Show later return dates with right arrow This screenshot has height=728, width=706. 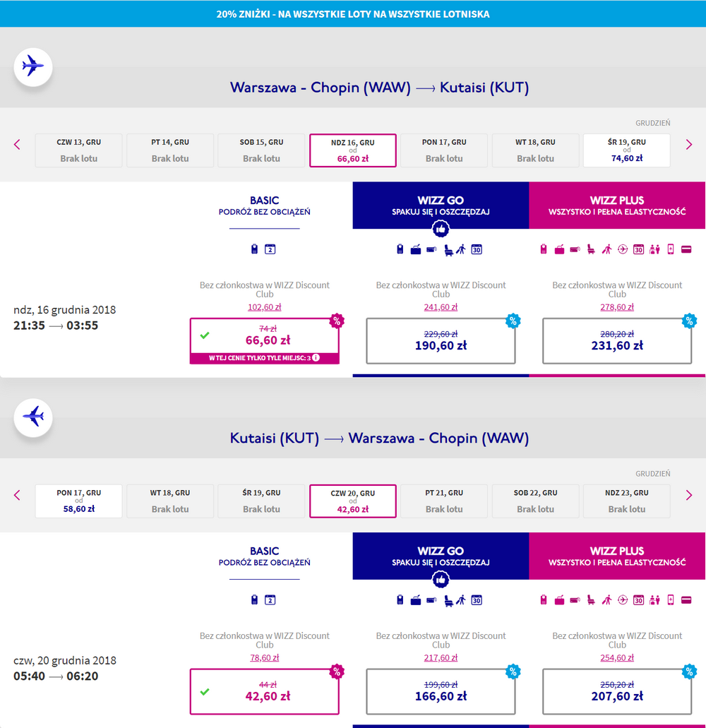(689, 495)
